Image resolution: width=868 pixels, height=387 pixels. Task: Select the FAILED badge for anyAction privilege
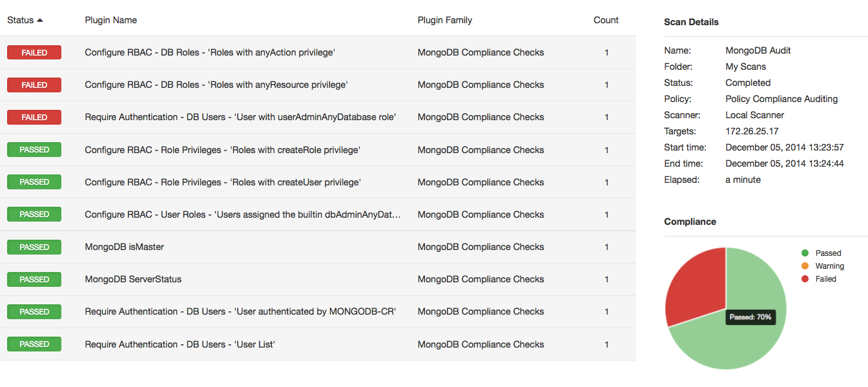[34, 52]
